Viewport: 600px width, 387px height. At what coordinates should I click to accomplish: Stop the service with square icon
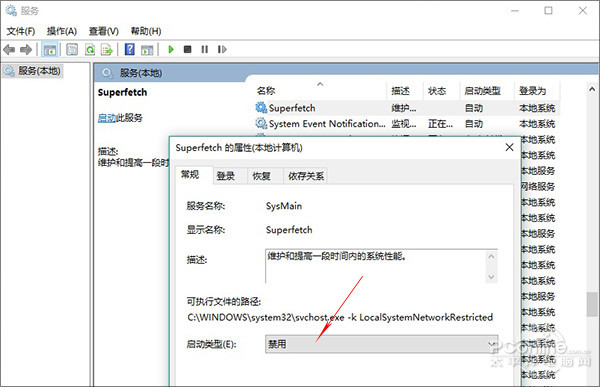point(188,49)
